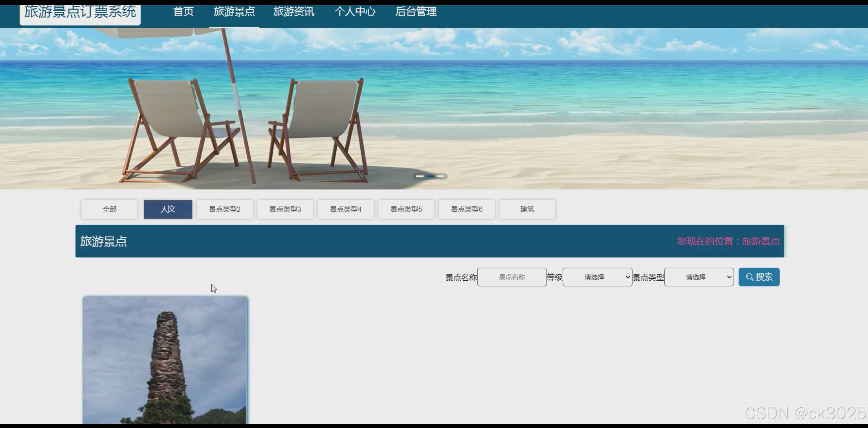Screen dimensions: 868x428
Task: Click the 旅游景点订票系统 site logo
Action: pos(80,13)
